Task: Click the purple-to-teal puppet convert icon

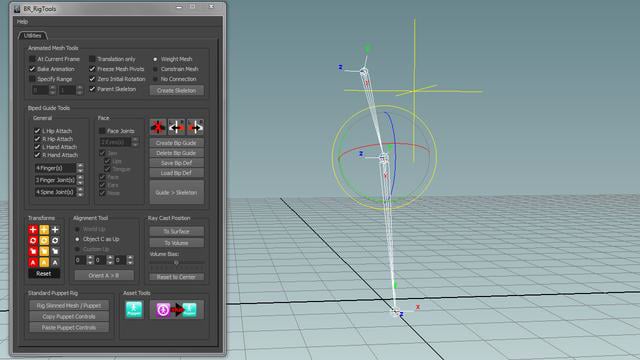Action: [x=176, y=310]
